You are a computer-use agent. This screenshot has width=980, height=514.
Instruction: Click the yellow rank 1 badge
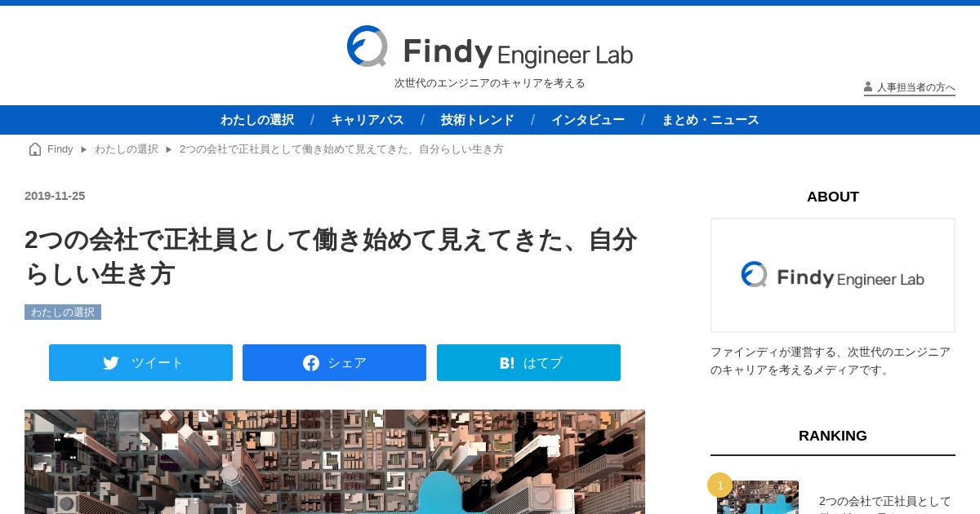[x=719, y=485]
